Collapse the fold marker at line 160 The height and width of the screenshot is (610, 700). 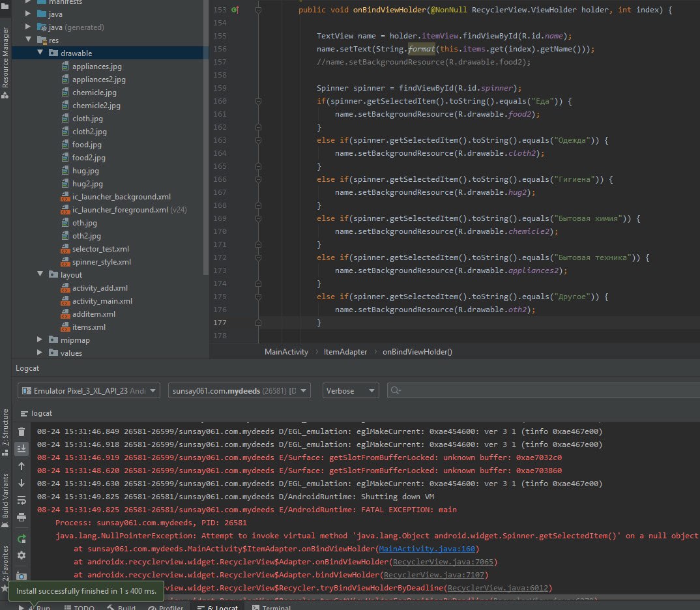258,101
